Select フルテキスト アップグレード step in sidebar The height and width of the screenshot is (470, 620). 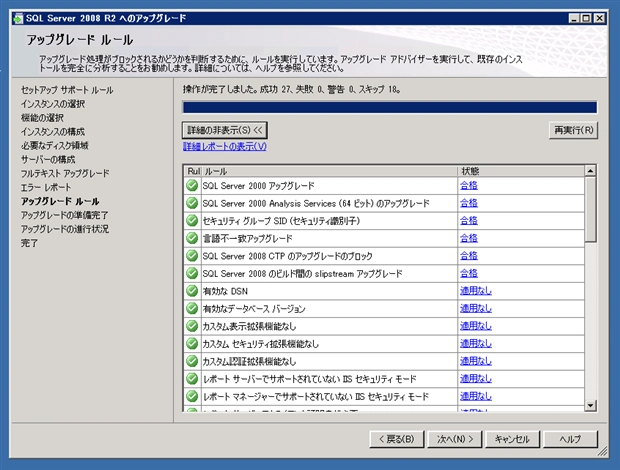pos(65,174)
